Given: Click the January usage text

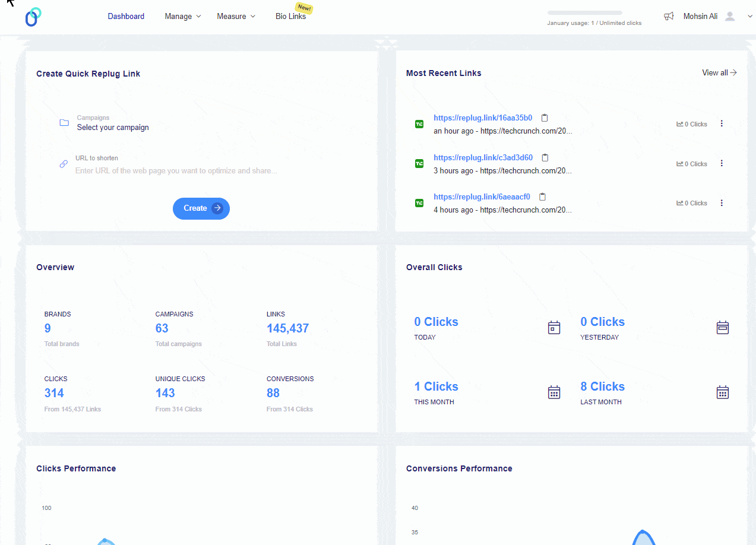Looking at the screenshot, I should [x=594, y=23].
